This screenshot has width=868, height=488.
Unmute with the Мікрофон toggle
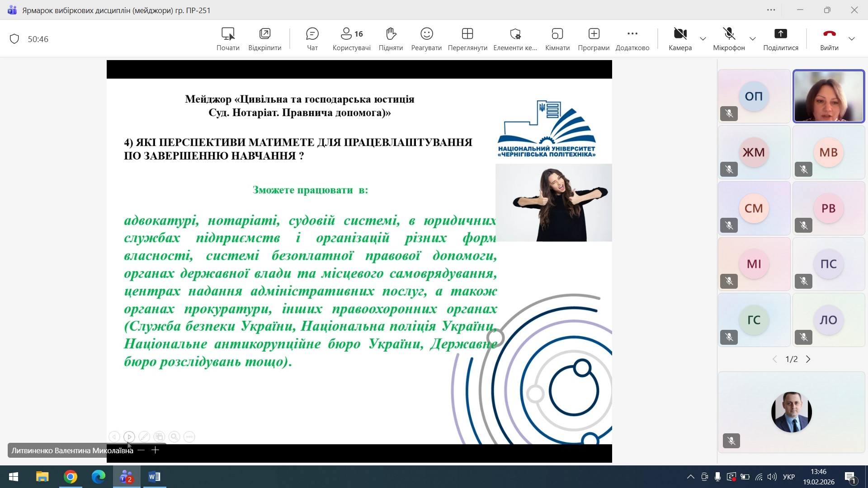tap(729, 39)
